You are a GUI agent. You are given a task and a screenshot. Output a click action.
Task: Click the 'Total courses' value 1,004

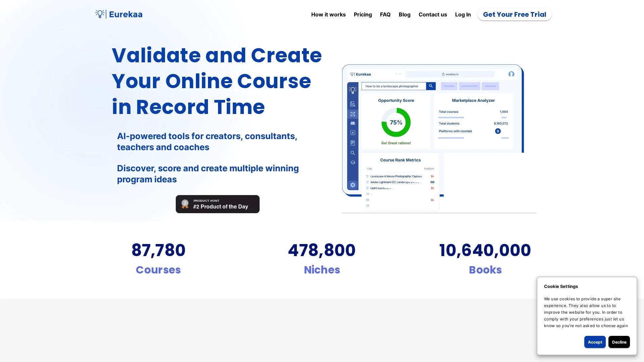click(x=503, y=112)
